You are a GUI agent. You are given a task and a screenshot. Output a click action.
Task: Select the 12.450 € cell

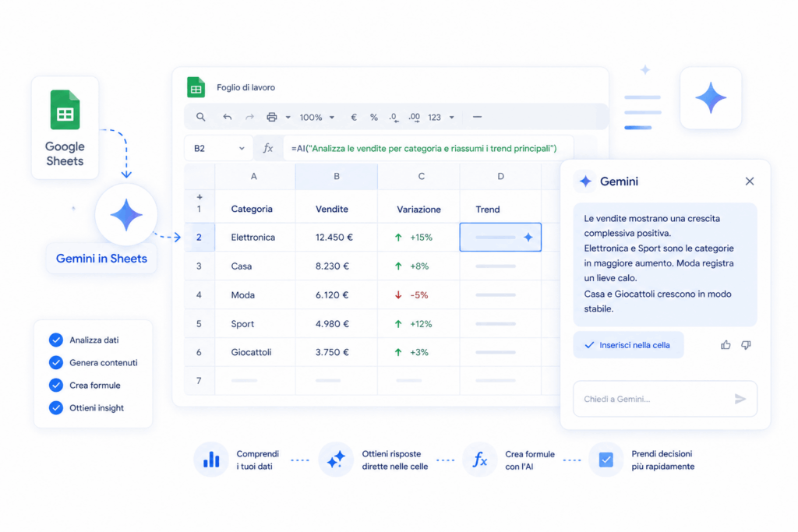pos(337,237)
